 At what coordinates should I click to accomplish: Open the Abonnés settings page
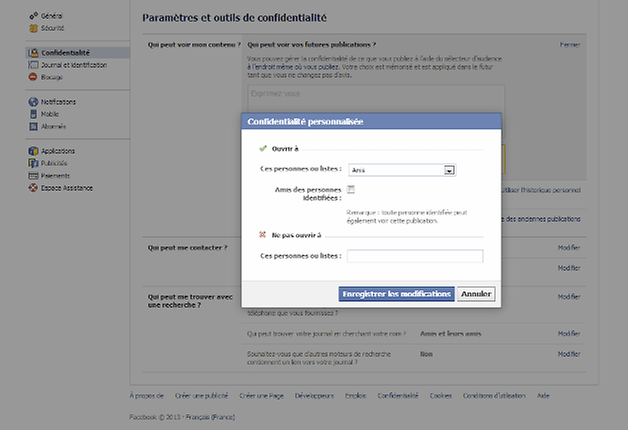(53, 127)
